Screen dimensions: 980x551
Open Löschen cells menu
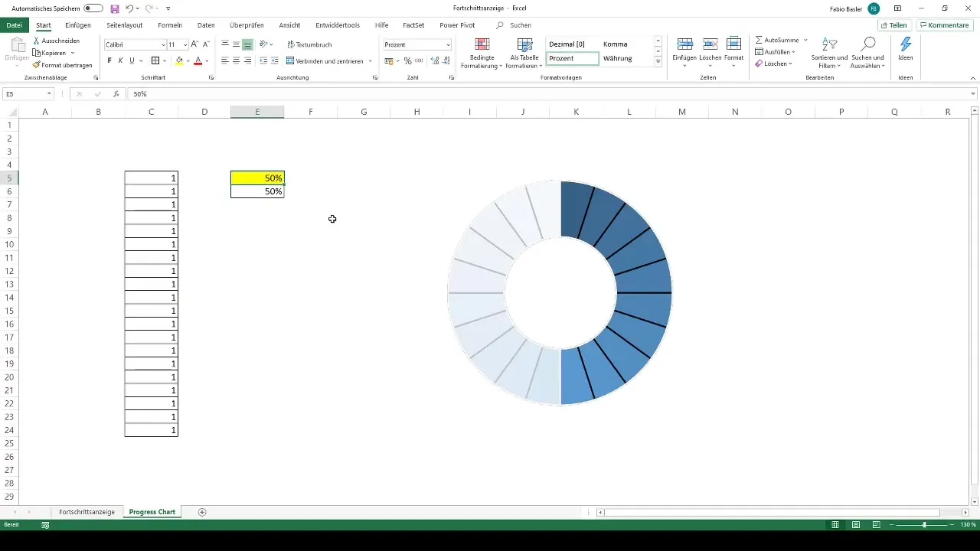pos(710,53)
